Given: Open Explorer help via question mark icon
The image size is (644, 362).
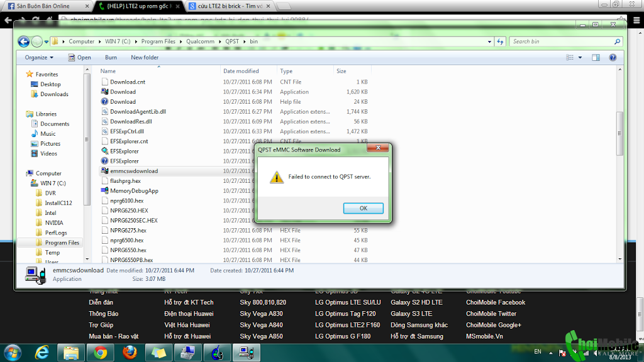Looking at the screenshot, I should (x=613, y=58).
